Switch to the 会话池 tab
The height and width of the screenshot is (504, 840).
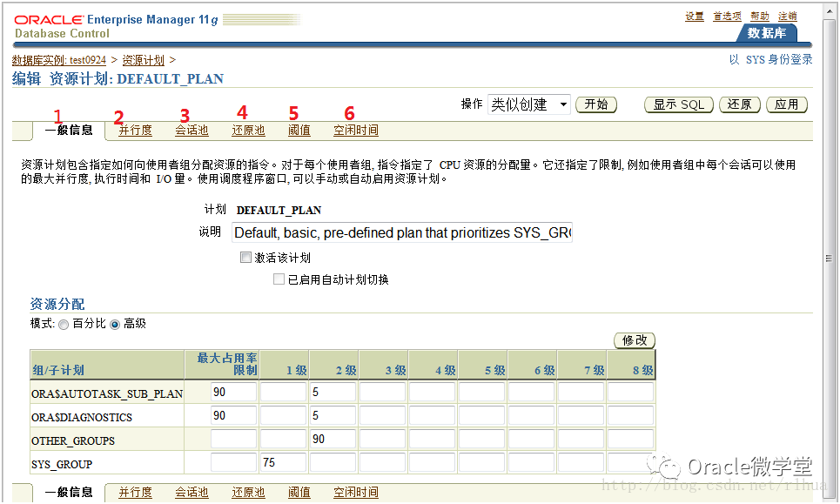(x=192, y=130)
